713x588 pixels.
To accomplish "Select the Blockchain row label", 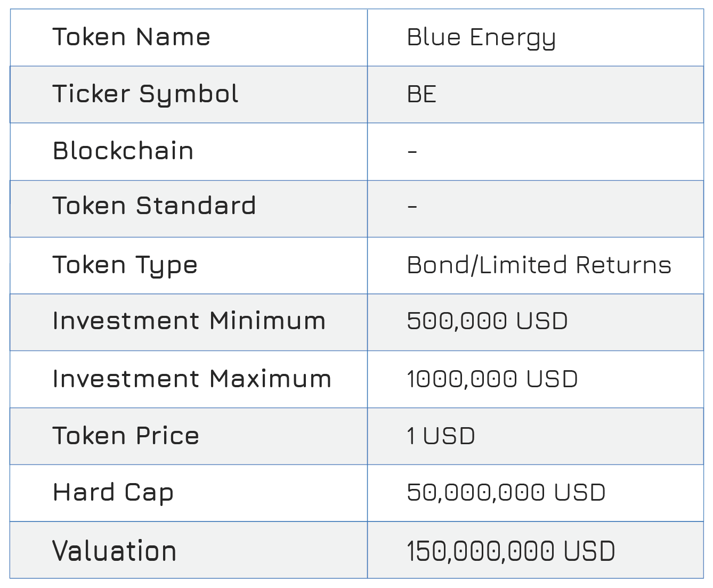I will [123, 151].
